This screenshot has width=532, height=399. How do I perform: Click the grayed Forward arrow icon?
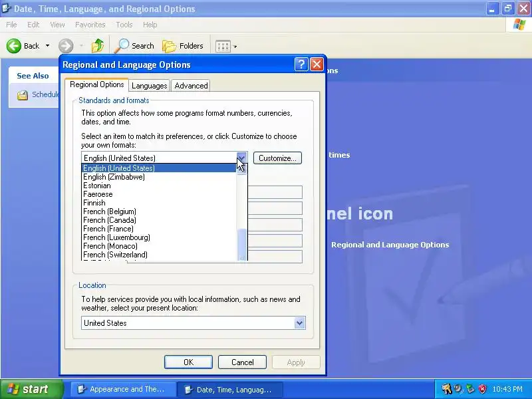pos(66,46)
